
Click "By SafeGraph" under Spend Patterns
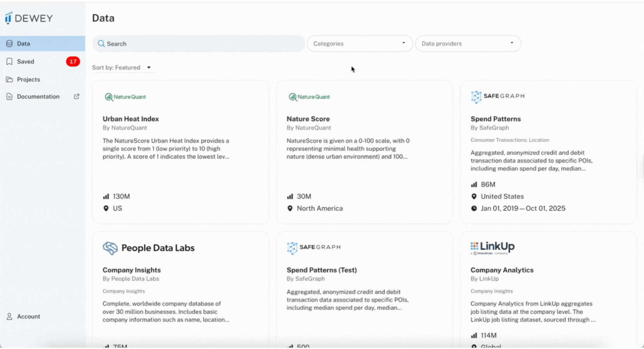point(490,128)
